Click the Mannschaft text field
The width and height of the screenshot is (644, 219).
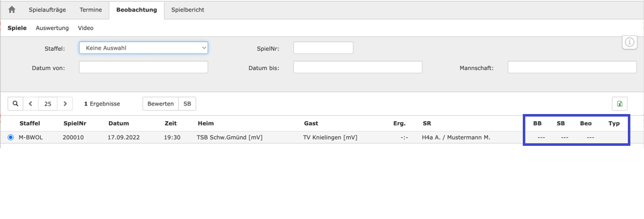point(572,67)
